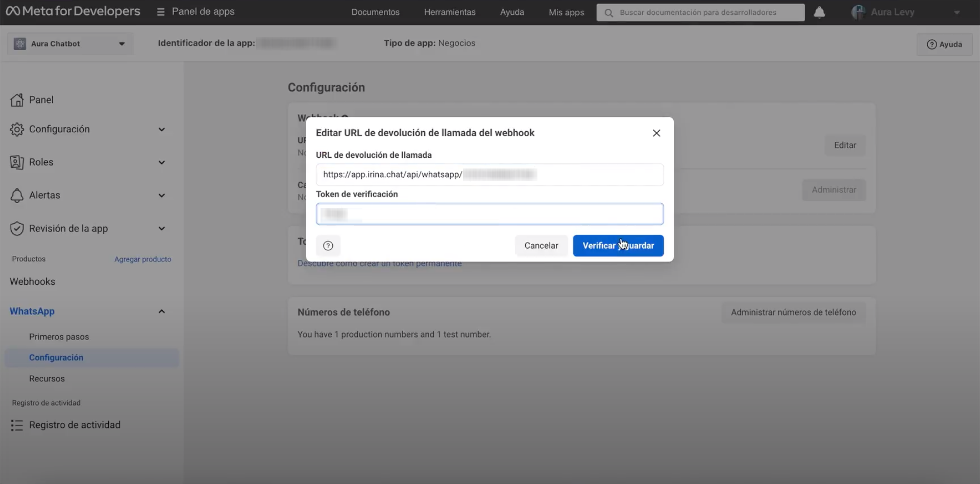Click the Roles badge icon in sidebar
The height and width of the screenshot is (484, 980).
(x=17, y=162)
